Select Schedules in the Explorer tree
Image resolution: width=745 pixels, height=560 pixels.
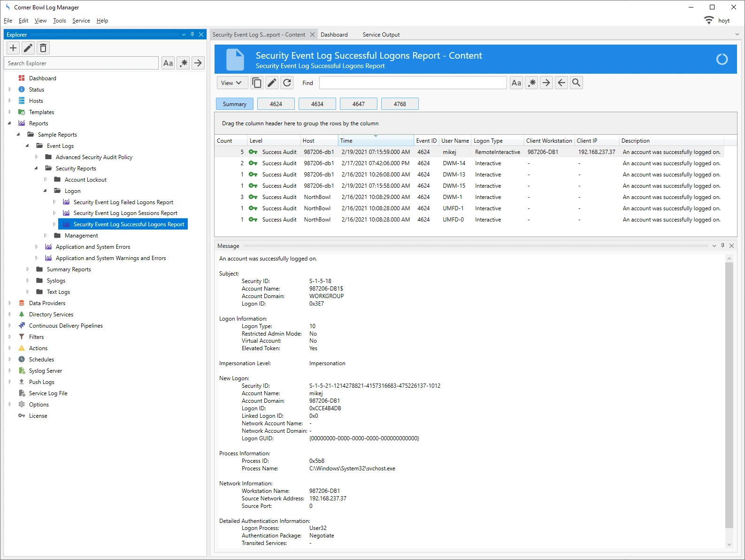(41, 360)
